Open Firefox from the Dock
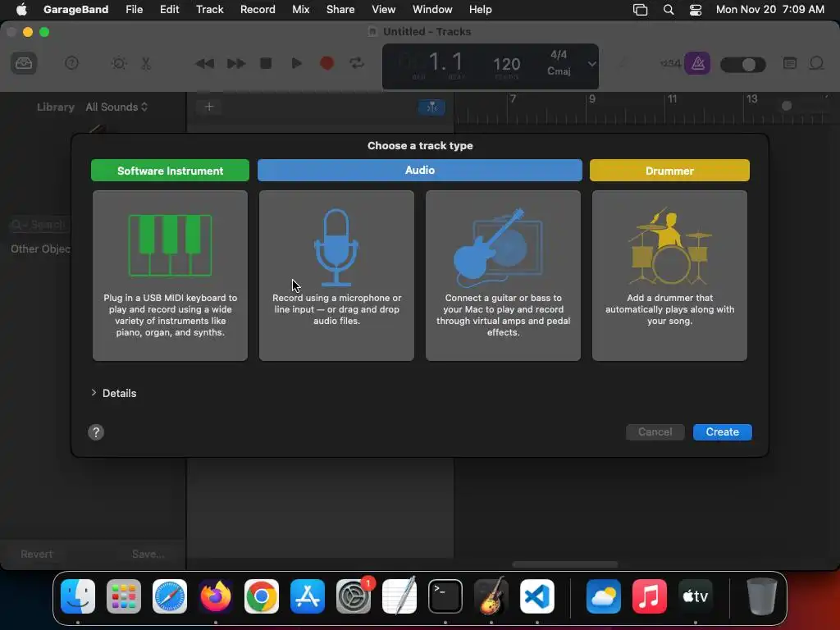This screenshot has height=630, width=840. (216, 596)
